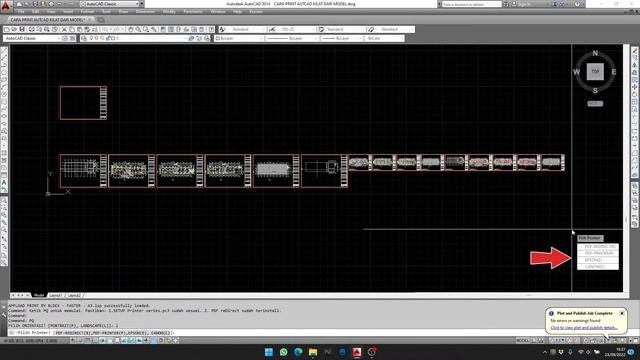Click TOP face of the ViewCube
The width and height of the screenshot is (640, 360).
(x=595, y=72)
